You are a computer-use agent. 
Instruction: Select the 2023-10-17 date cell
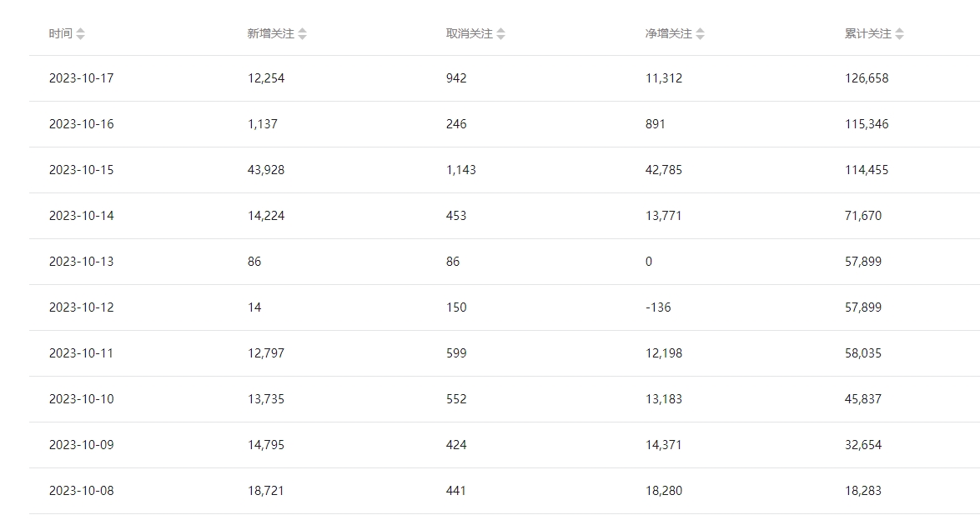pyautogui.click(x=81, y=78)
